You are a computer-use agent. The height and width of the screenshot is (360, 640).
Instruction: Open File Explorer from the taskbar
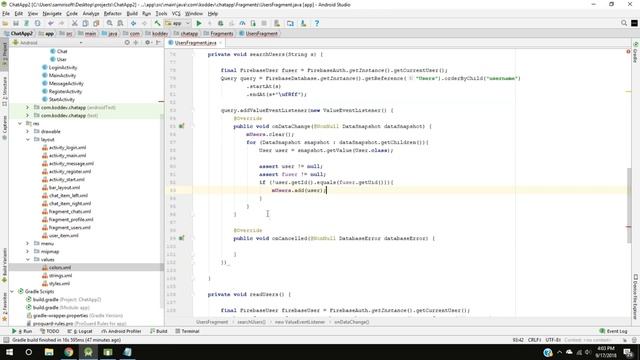pos(49,352)
